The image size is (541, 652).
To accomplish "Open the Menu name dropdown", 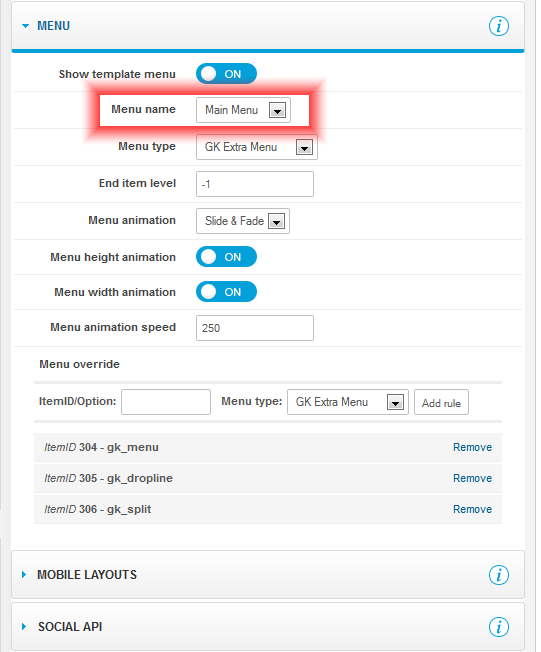I will [243, 110].
